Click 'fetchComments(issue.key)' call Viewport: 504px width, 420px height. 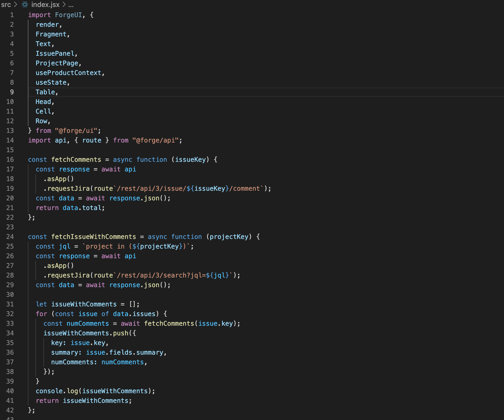pos(190,324)
